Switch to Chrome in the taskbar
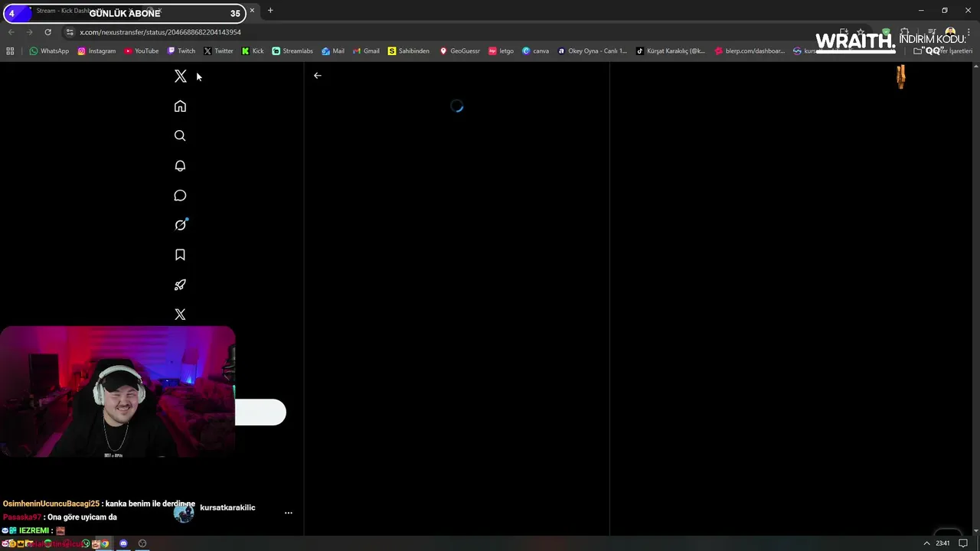The height and width of the screenshot is (551, 980). (x=105, y=544)
